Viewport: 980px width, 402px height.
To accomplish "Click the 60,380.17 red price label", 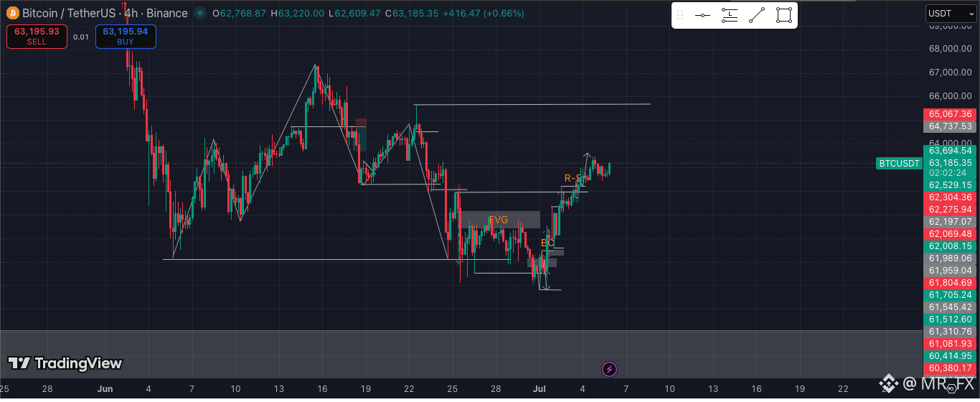I will tap(950, 368).
